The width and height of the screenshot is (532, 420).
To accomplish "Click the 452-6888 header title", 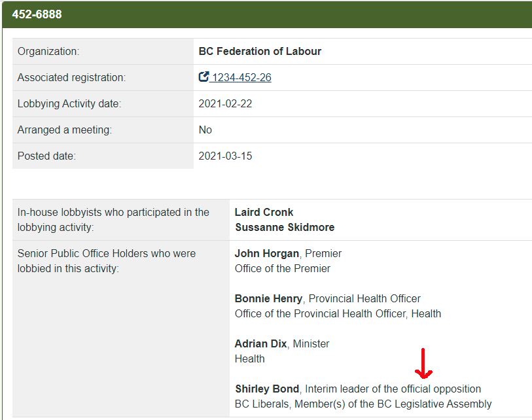I will tap(37, 14).
